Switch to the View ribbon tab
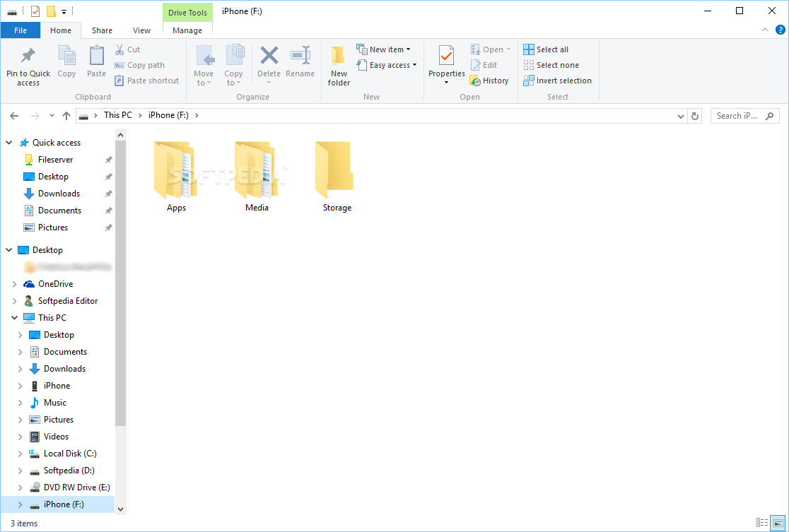 [x=141, y=30]
